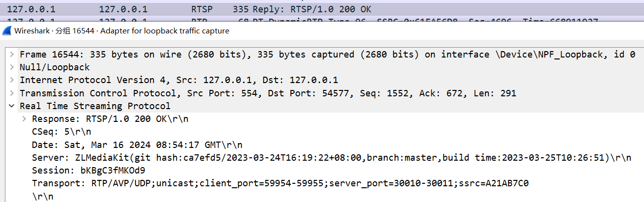Image resolution: width=644 pixels, height=202 pixels.
Task: Select the RTSP 200 OK packet row
Action: coord(322,9)
